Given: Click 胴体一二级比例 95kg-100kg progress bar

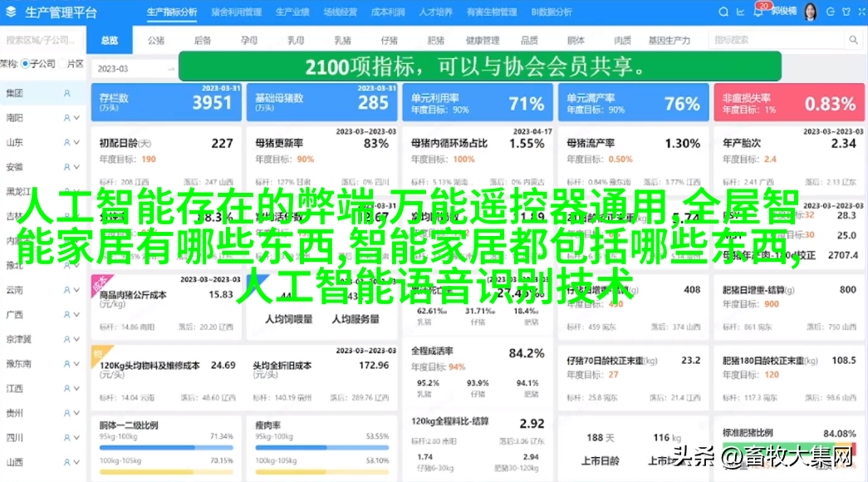Looking at the screenshot, I should click(166, 446).
